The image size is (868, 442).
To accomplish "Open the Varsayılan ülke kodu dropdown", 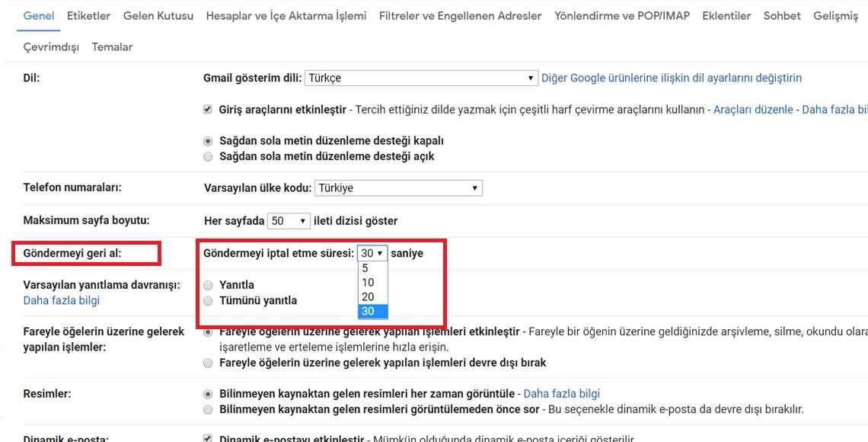I will (x=398, y=187).
